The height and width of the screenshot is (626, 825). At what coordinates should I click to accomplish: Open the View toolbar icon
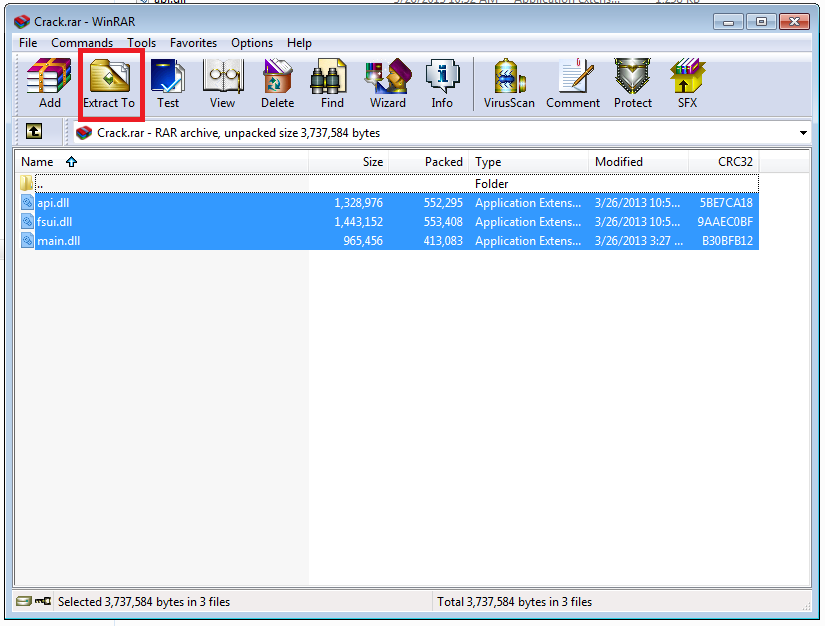pos(223,84)
